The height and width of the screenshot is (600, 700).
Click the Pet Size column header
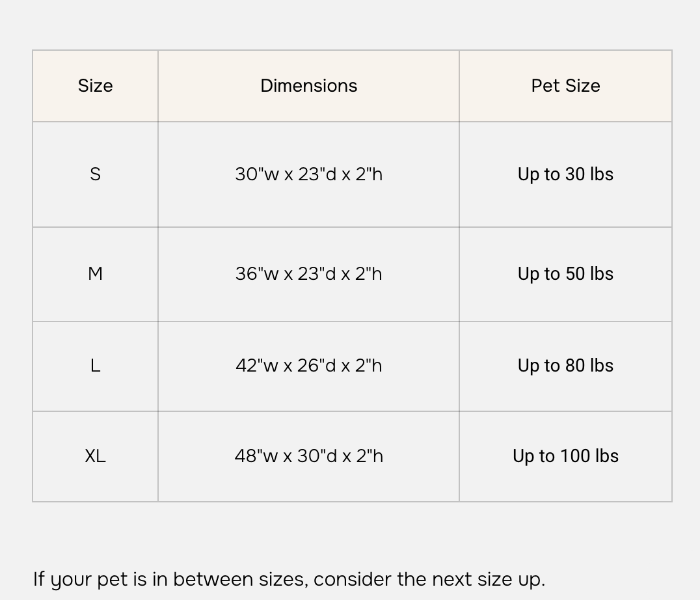[x=565, y=86]
